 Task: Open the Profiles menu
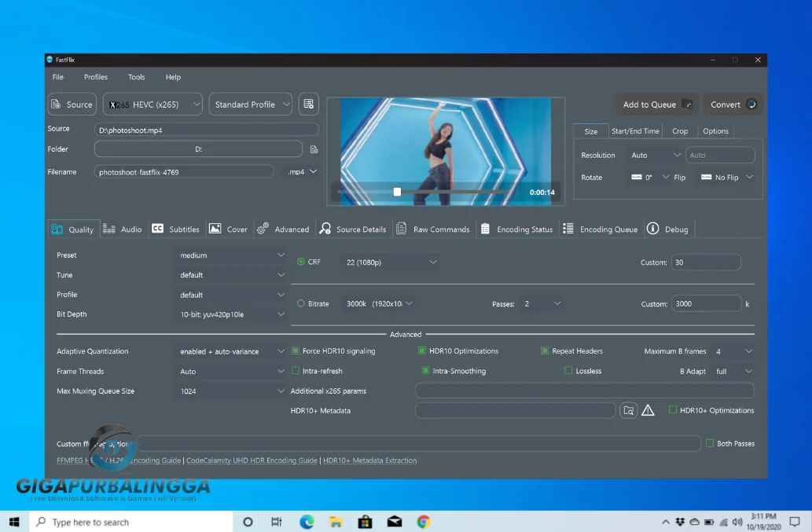[x=96, y=77]
